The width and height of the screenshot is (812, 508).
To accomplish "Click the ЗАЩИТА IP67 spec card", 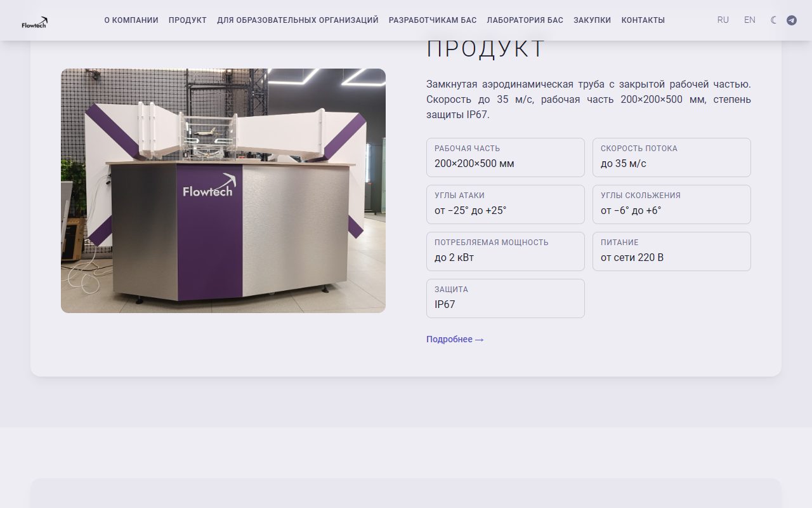I will click(x=506, y=298).
